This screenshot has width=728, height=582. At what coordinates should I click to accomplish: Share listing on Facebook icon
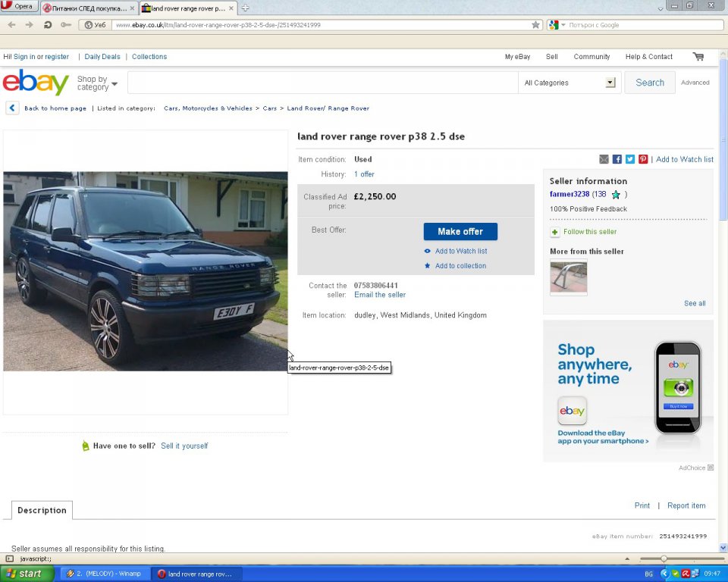[617, 159]
